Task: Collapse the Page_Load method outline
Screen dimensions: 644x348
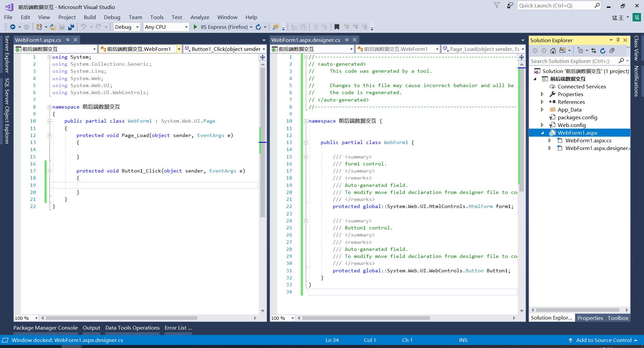Action: (x=50, y=135)
